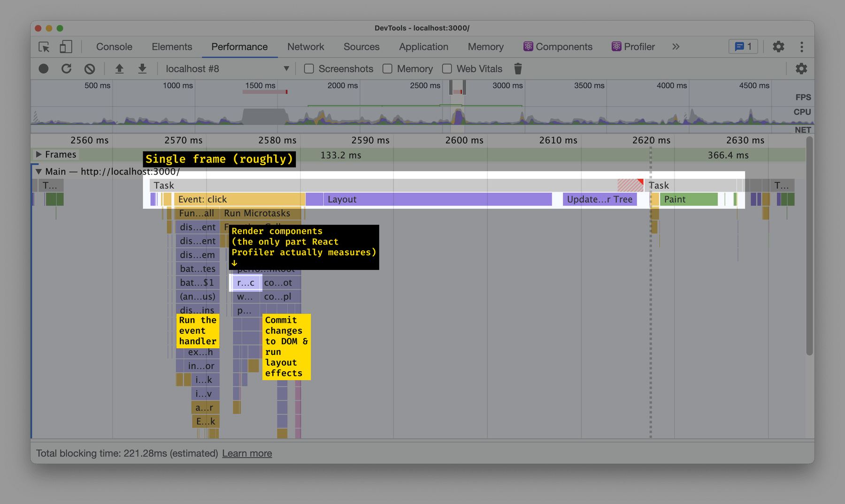The image size is (845, 504).
Task: Enable the Screenshots checkbox
Action: pos(309,69)
